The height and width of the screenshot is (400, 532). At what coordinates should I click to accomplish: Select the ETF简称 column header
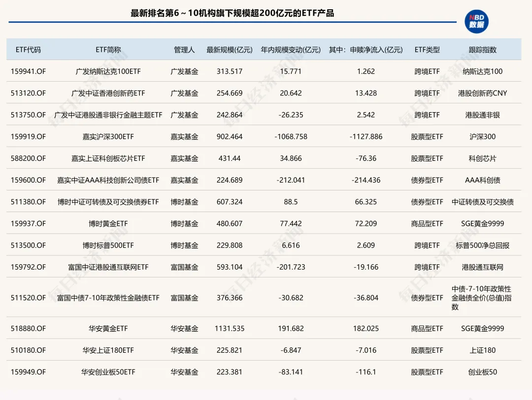(108, 50)
